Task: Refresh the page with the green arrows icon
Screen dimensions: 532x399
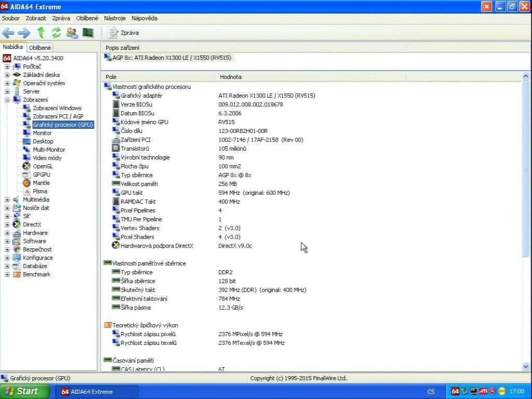Action: coord(56,33)
